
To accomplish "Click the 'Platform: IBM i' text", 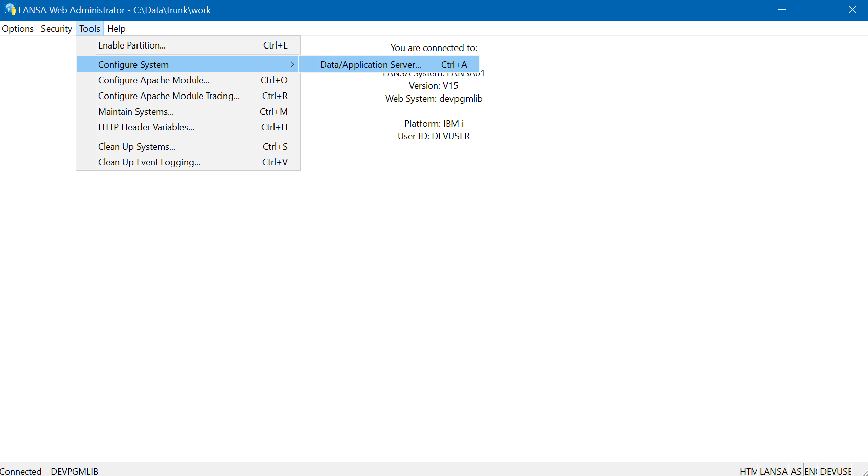I will [434, 124].
